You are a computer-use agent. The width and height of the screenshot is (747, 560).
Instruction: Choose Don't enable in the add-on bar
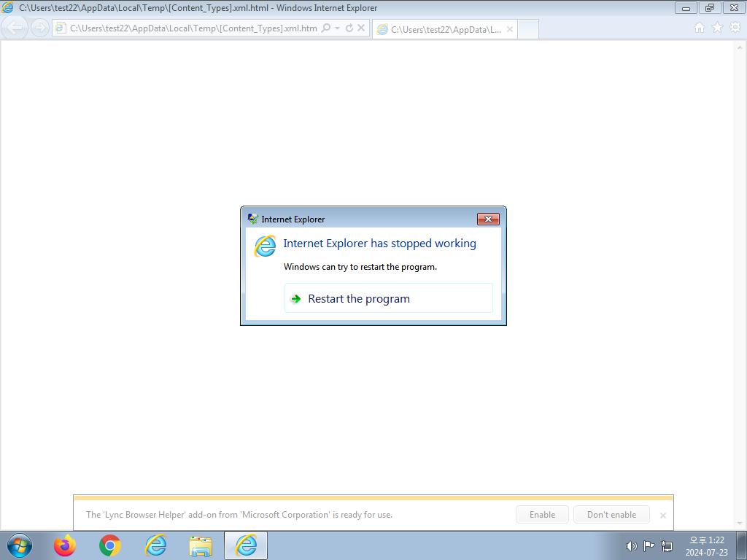click(611, 514)
